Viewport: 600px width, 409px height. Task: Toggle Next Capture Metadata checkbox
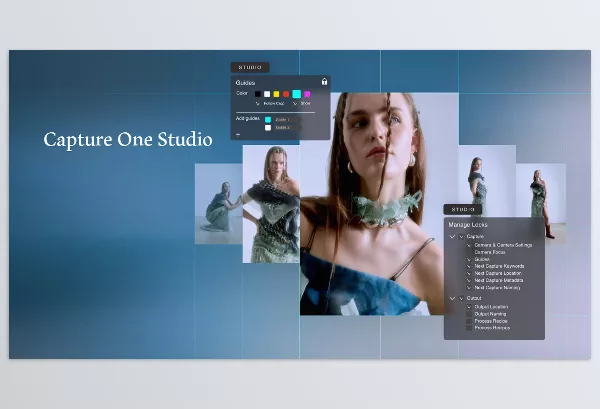[469, 280]
